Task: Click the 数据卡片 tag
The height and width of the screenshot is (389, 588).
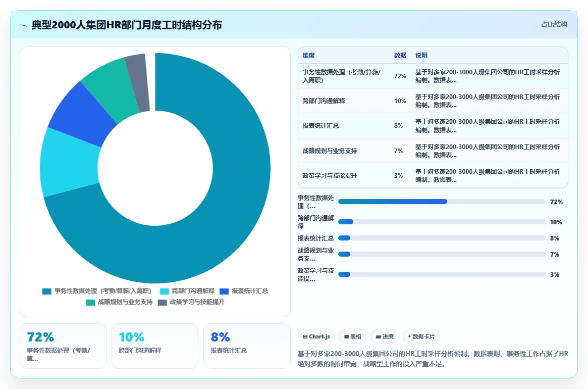Action: coord(421,336)
